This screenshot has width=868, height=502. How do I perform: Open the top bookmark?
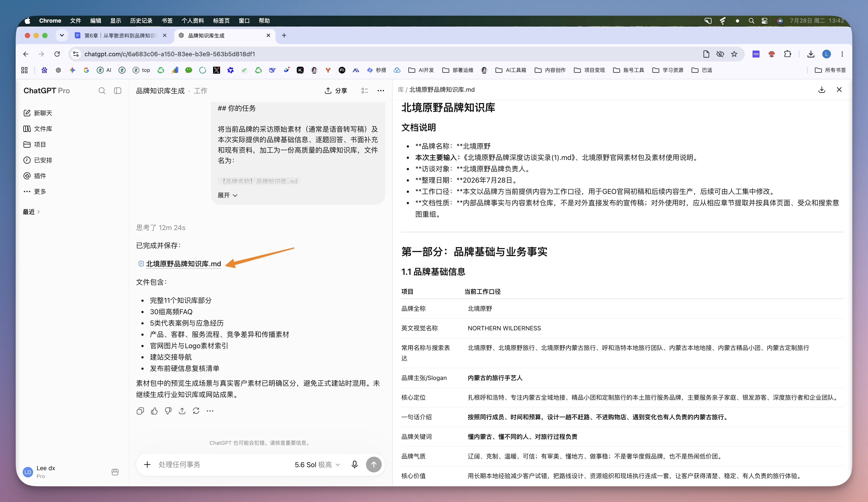(141, 70)
